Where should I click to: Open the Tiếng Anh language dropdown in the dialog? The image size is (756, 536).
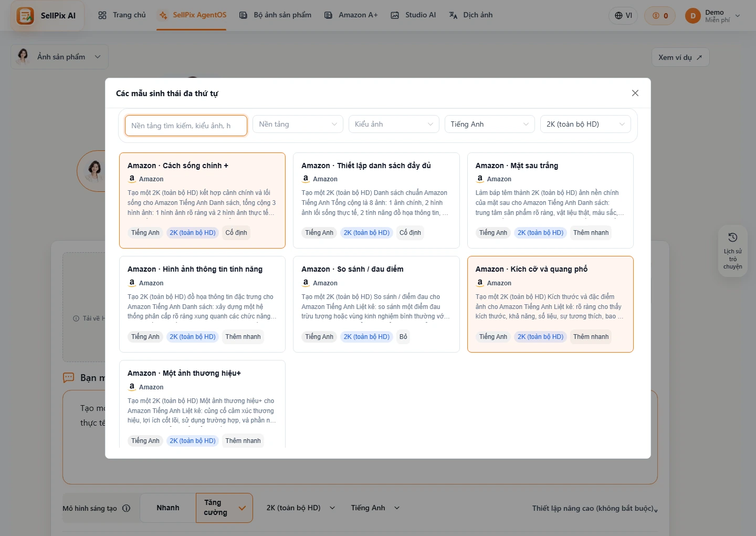pos(489,125)
